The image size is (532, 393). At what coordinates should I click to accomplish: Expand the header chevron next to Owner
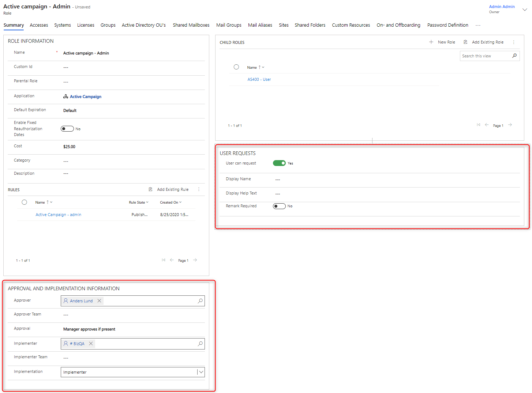coord(525,10)
